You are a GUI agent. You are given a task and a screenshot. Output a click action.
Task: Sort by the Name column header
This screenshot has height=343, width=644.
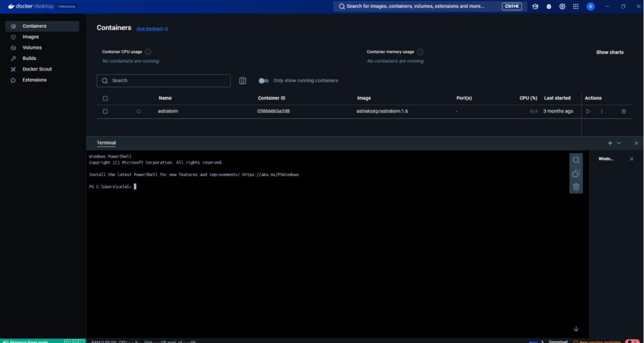point(165,98)
